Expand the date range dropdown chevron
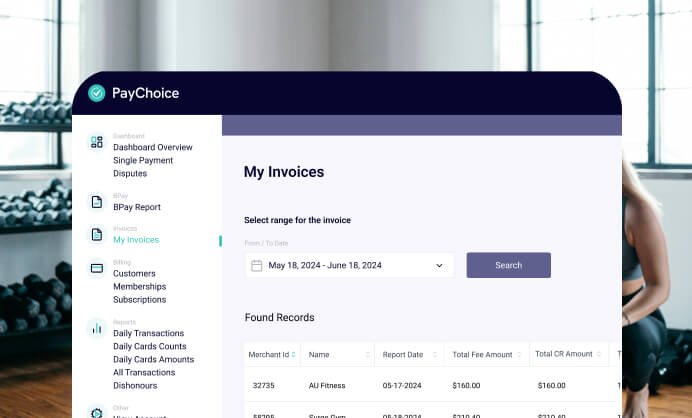 pyautogui.click(x=439, y=265)
